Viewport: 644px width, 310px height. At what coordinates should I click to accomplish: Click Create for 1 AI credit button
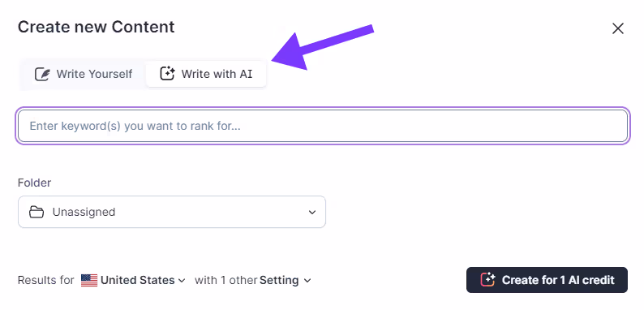[x=547, y=280]
